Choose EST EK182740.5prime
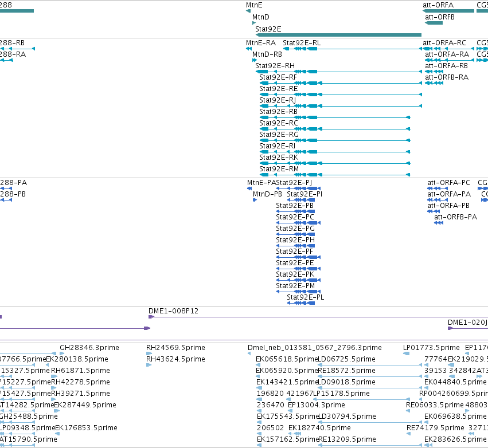Viewport: 488px width, 448px height. point(319,428)
